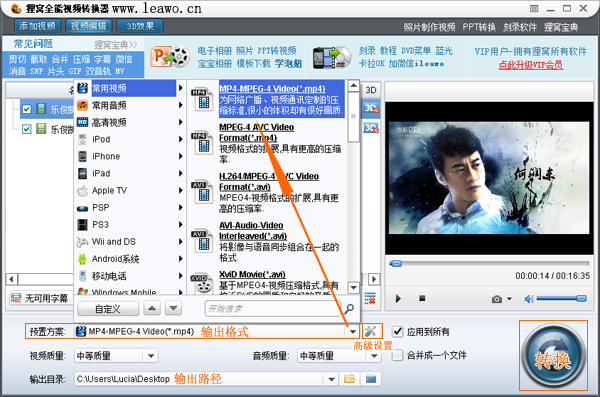
Task: Click the advanced settings wrench icon
Action: (370, 331)
